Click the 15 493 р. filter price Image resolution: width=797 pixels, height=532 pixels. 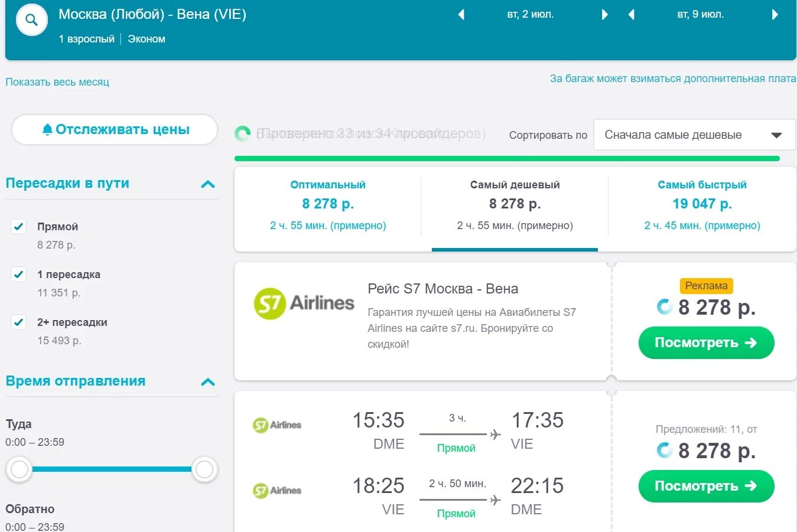click(x=59, y=341)
